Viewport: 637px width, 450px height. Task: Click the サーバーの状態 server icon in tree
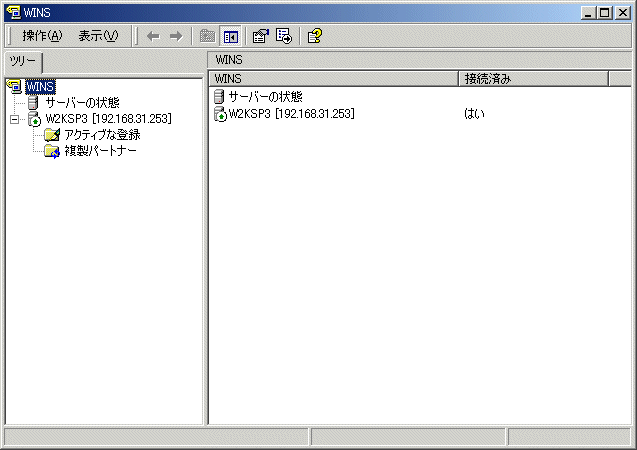pos(33,102)
